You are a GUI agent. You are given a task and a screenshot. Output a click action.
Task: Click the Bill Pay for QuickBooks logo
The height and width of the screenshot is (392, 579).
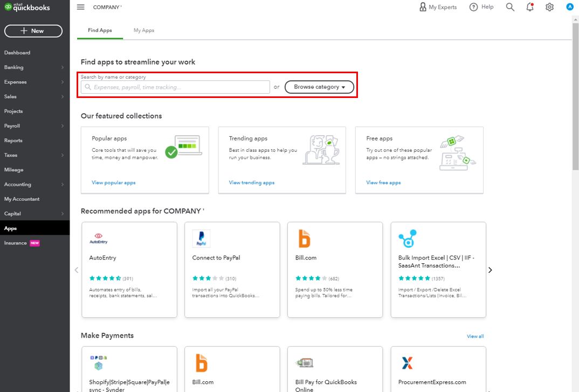305,363
